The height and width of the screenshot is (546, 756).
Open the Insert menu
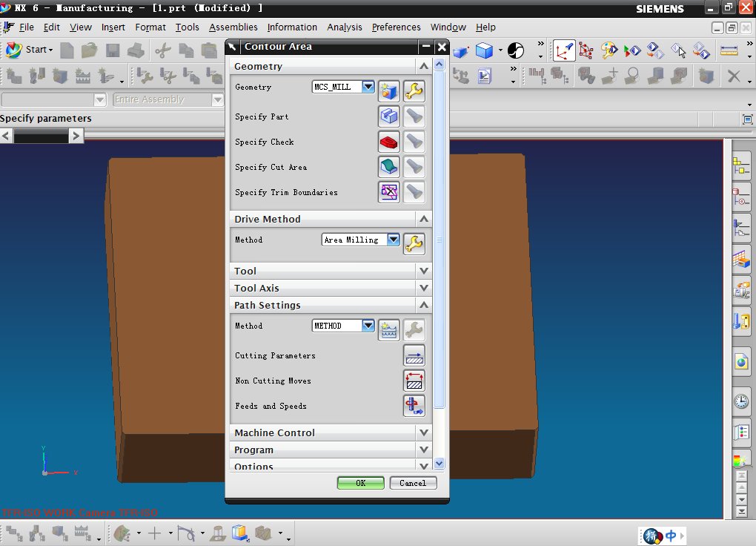pyautogui.click(x=113, y=27)
